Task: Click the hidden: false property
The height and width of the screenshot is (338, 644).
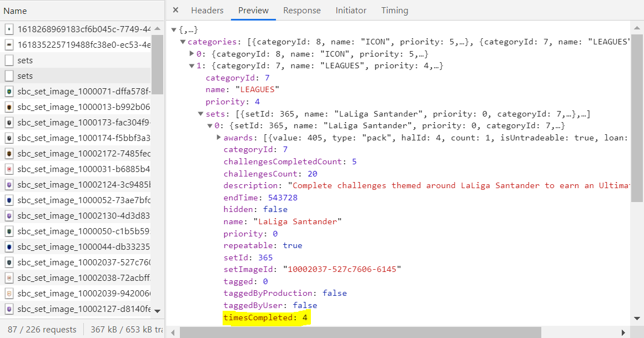Action: pyautogui.click(x=255, y=209)
